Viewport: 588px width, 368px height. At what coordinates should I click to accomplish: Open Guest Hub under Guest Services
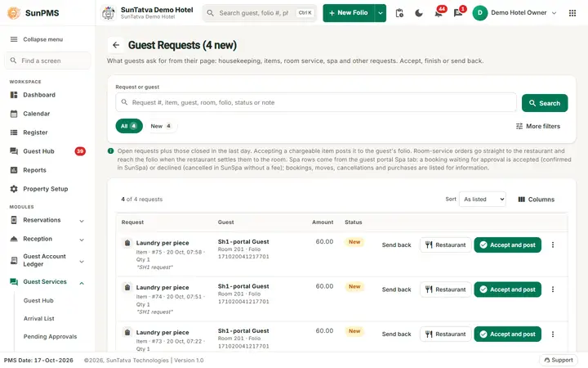(38, 300)
